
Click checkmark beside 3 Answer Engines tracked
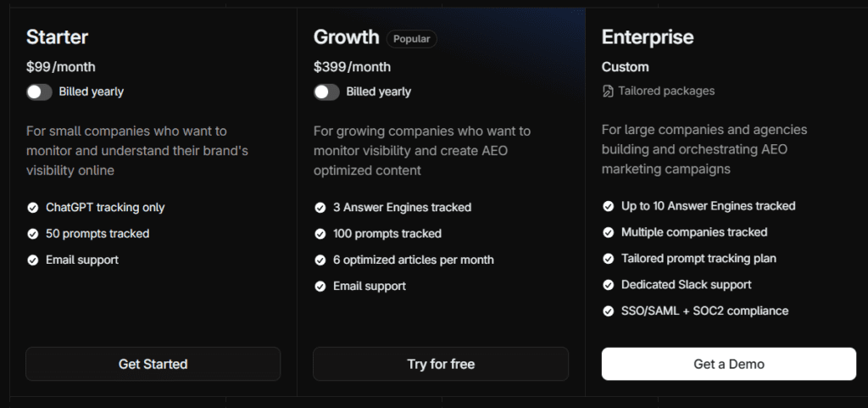(320, 208)
